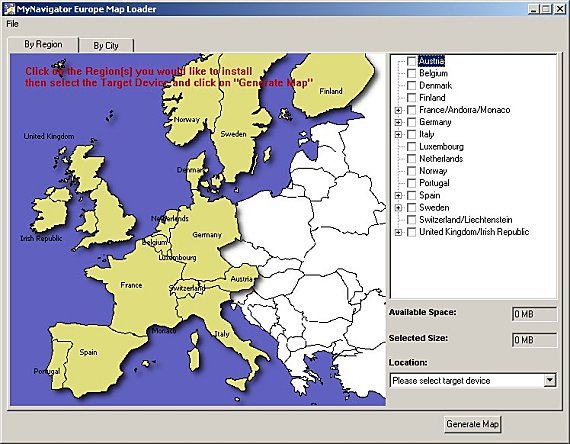The image size is (570, 444).
Task: Open the File menu
Action: click(12, 24)
